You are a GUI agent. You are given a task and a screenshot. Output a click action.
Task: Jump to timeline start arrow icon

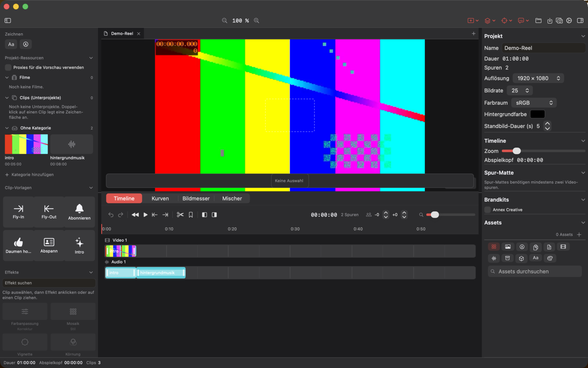click(x=155, y=215)
